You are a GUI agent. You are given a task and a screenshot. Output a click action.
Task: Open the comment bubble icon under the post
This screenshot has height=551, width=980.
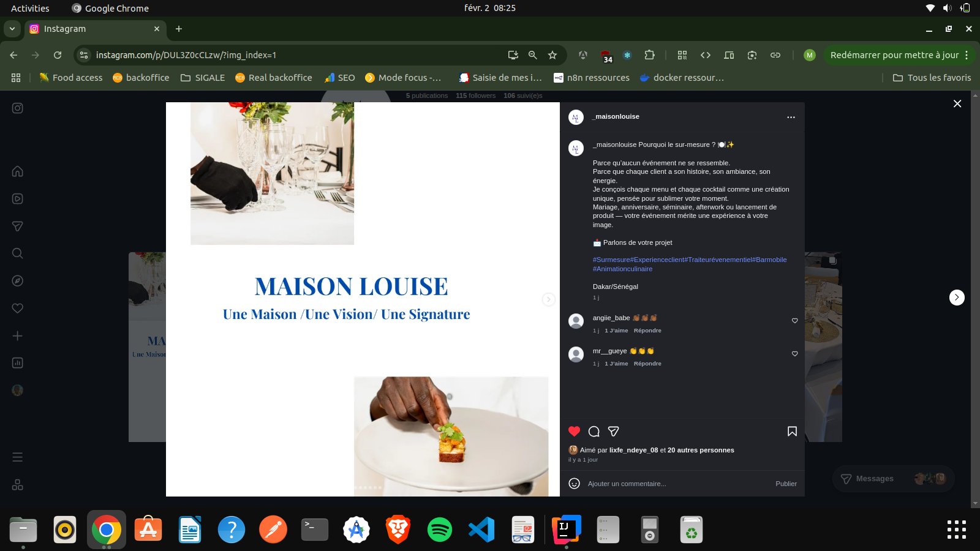(x=594, y=432)
